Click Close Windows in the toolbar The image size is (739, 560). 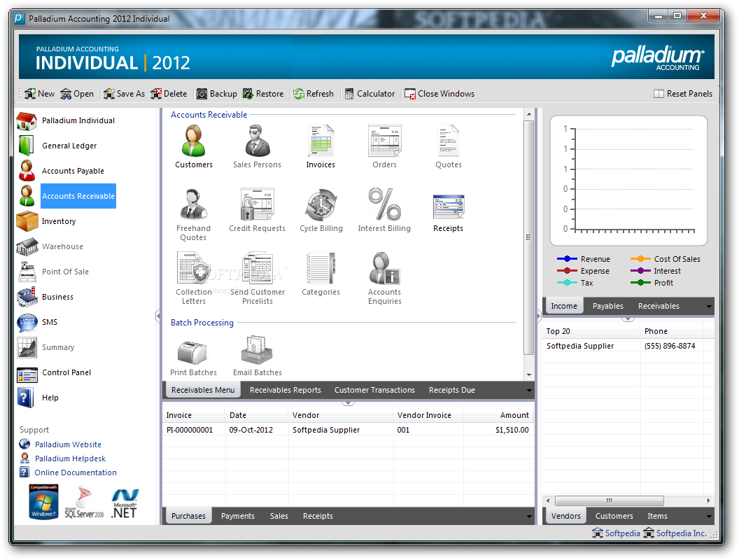439,94
